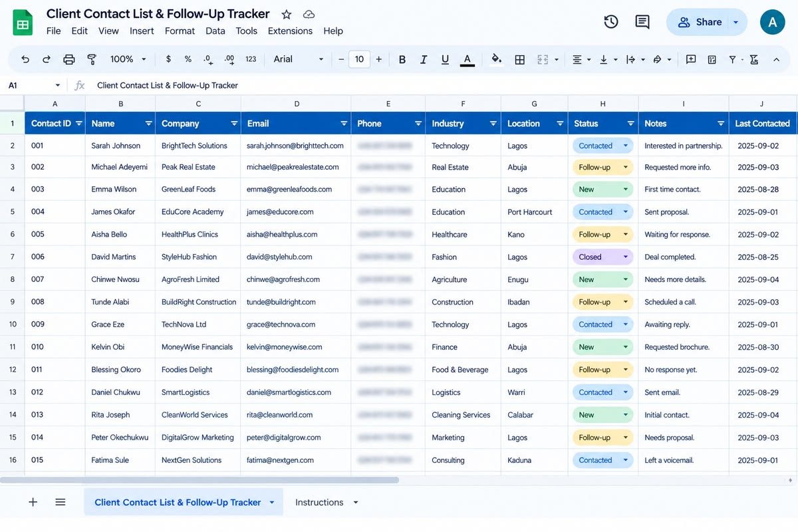Click the horizontal scrollbar

tap(199, 479)
